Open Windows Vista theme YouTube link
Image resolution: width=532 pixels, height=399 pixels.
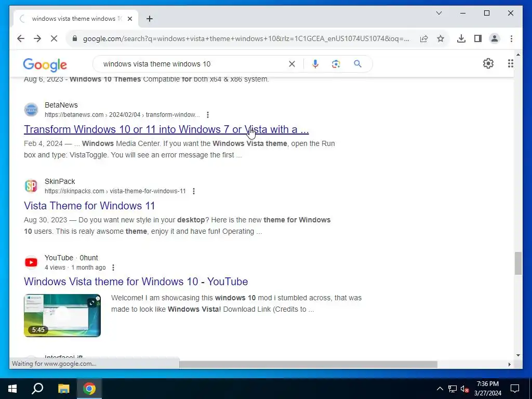[x=136, y=282]
